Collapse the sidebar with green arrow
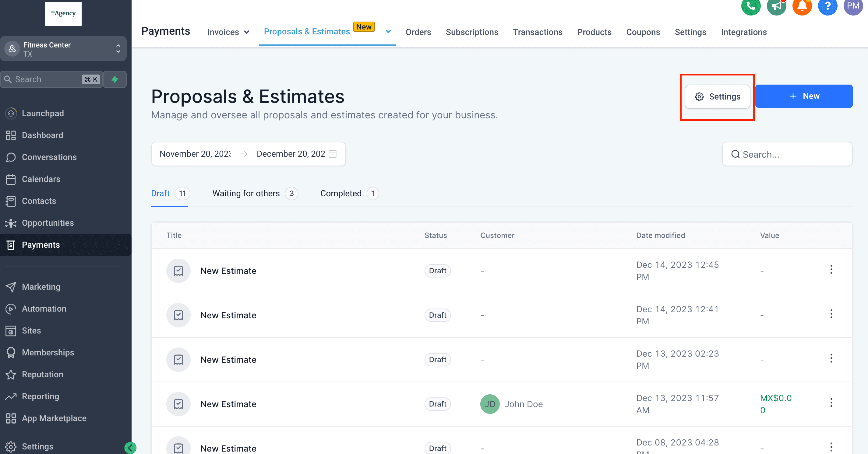Viewport: 868px width, 454px height. click(x=130, y=448)
